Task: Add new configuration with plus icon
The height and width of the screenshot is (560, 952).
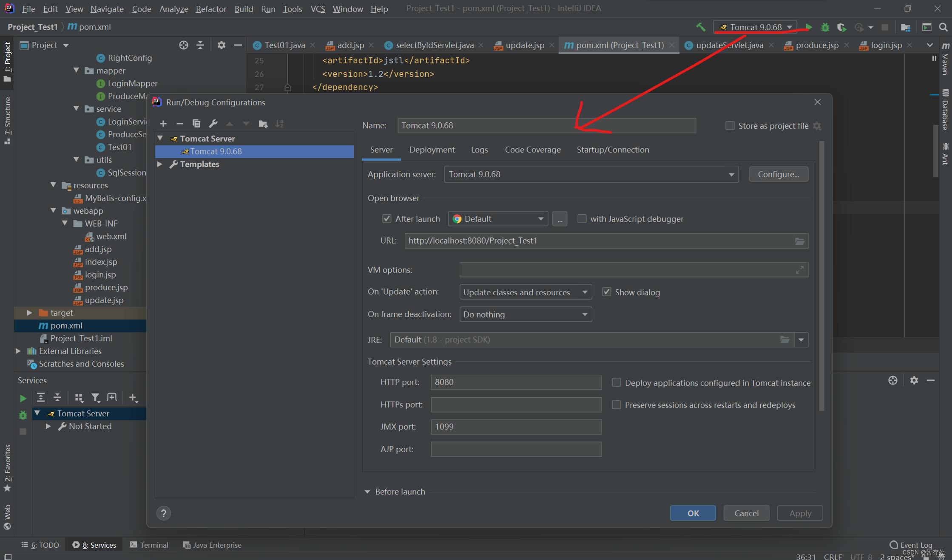Action: coord(163,124)
